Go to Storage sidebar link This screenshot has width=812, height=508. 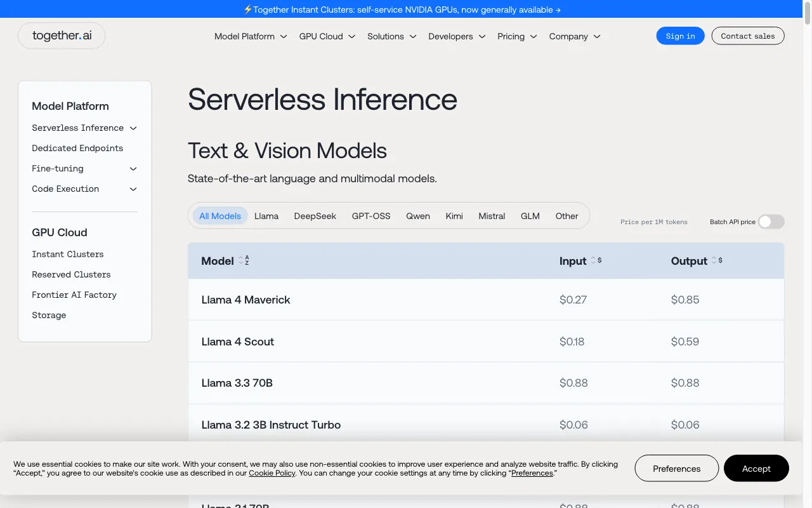pos(49,315)
